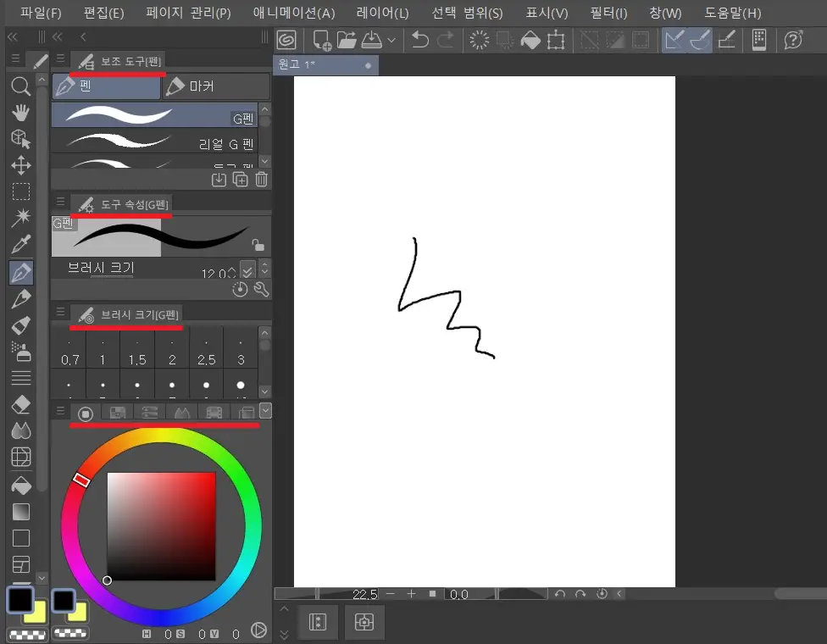Select the Eraser tool

(20, 406)
